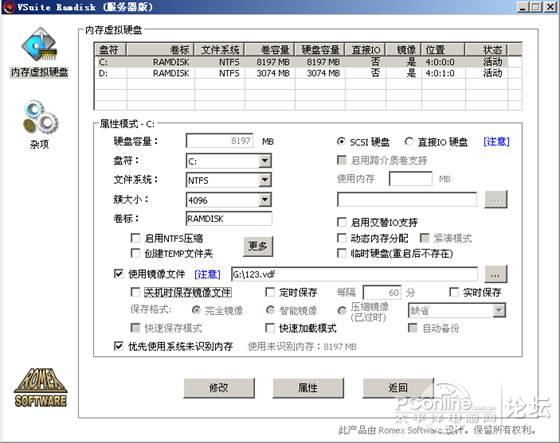Open the 内存虚拟硬盘 sidebar icon
This screenshot has height=443, width=560.
click(x=39, y=46)
